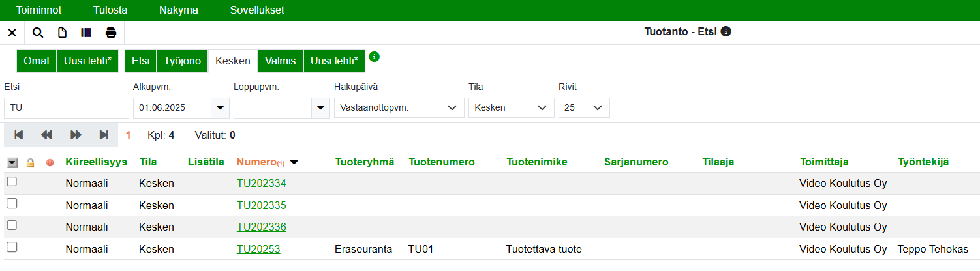This screenshot has height=271, width=980.
Task: Click the green info icon after tabs
Action: (374, 57)
